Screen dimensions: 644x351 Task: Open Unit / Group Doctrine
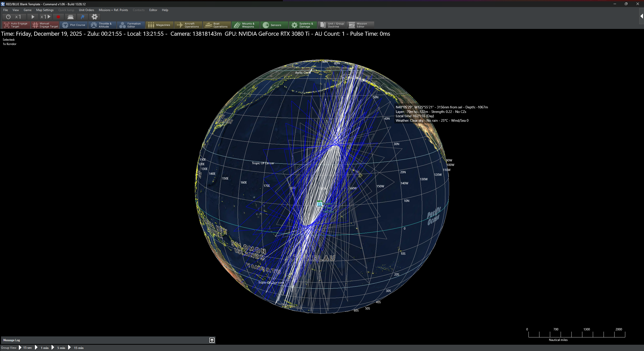(x=332, y=25)
